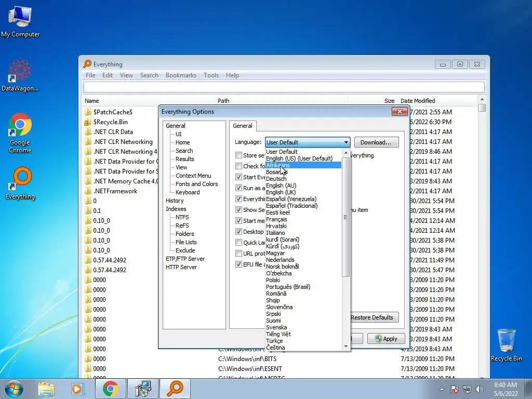Toggle Store settings checkbox
532x399 pixels.
[x=238, y=155]
